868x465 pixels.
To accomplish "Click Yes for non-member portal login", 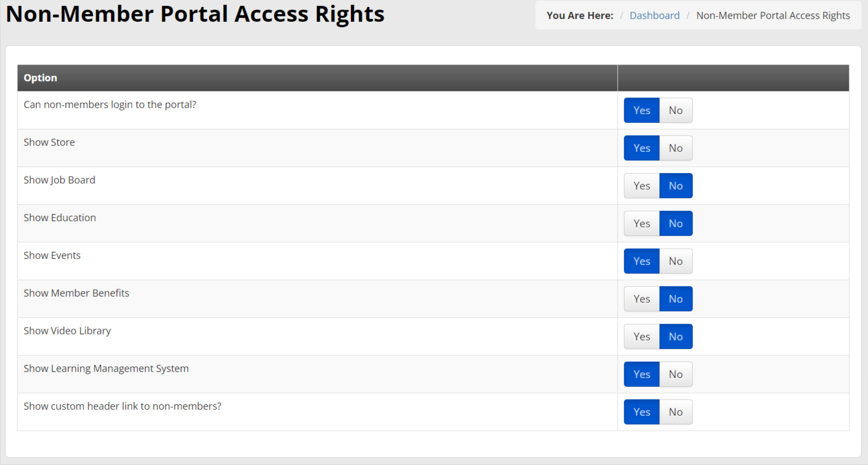I will 641,110.
